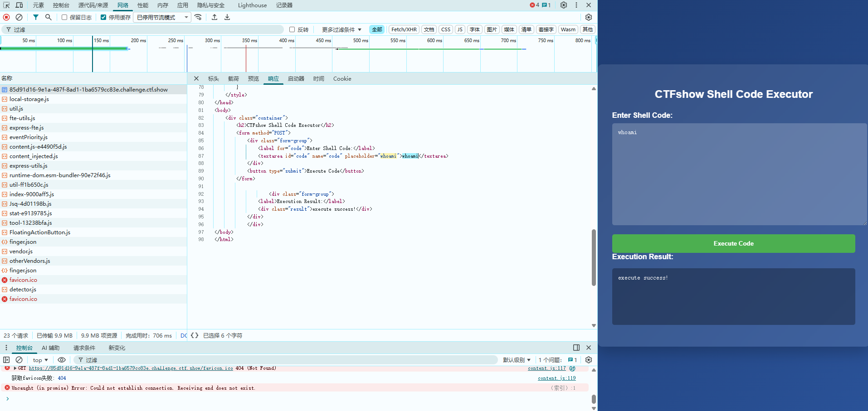Open network conditions Wi-Fi icon

198,17
